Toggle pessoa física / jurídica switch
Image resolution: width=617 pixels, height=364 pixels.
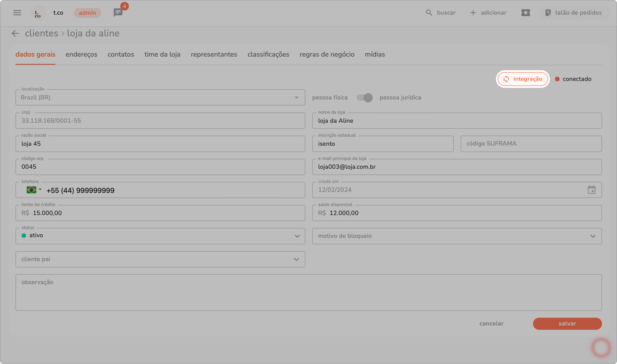pos(364,97)
